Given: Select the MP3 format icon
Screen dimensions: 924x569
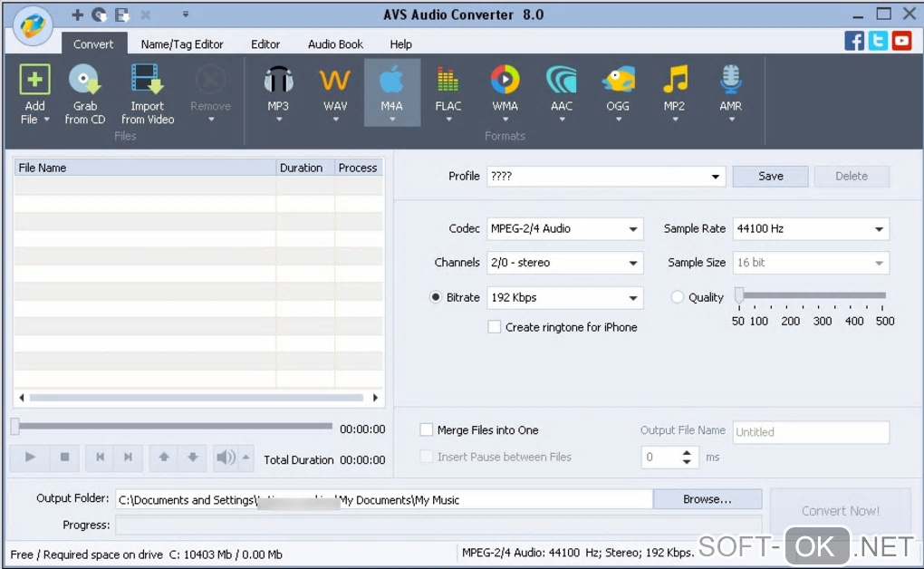Looking at the screenshot, I should 278,80.
